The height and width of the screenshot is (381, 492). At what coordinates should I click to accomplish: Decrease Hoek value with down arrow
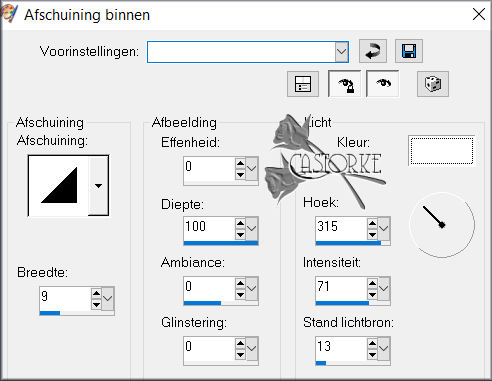pos(372,235)
